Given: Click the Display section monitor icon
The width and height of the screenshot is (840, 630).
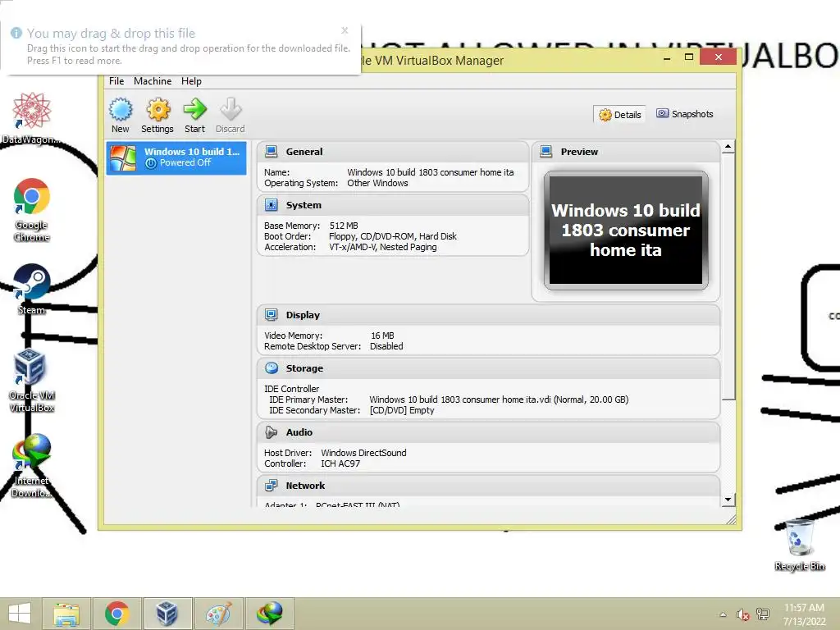Looking at the screenshot, I should [x=272, y=315].
